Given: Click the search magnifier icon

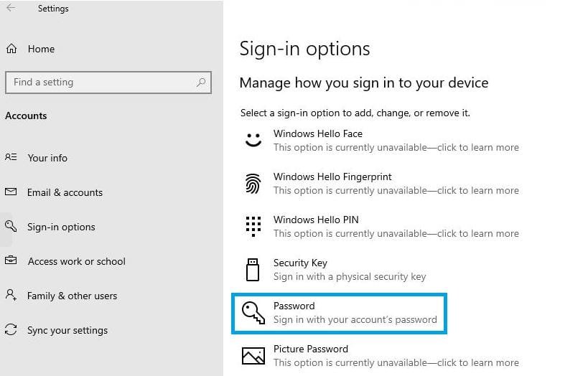Looking at the screenshot, I should pos(201,83).
